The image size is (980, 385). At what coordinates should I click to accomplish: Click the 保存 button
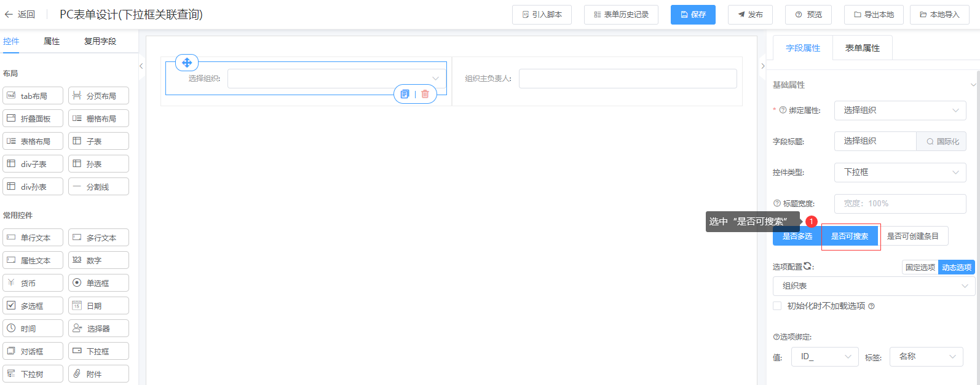pos(693,14)
